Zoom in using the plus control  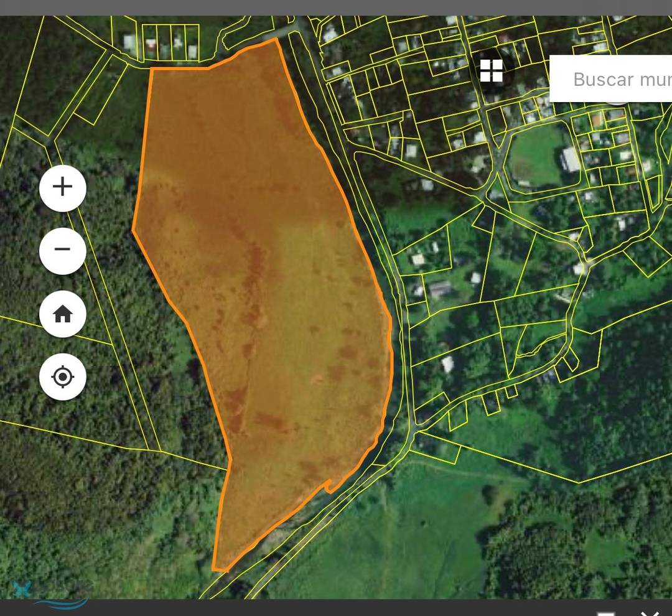[x=62, y=188]
